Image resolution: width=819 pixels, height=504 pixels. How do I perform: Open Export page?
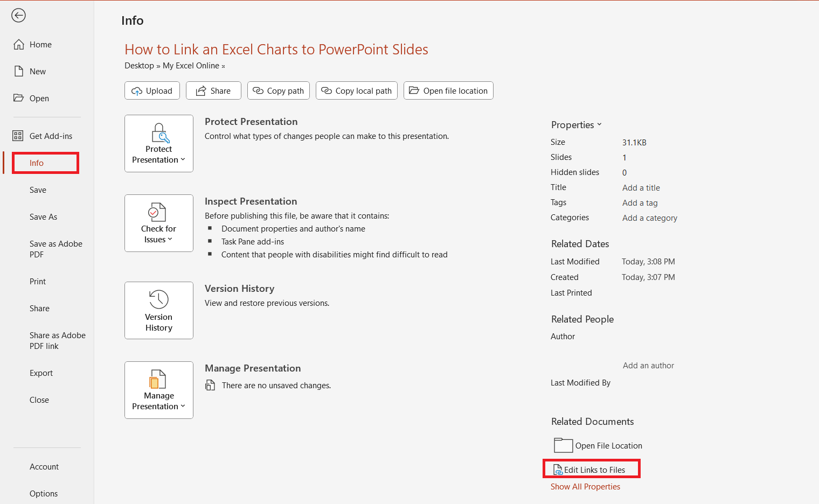41,373
